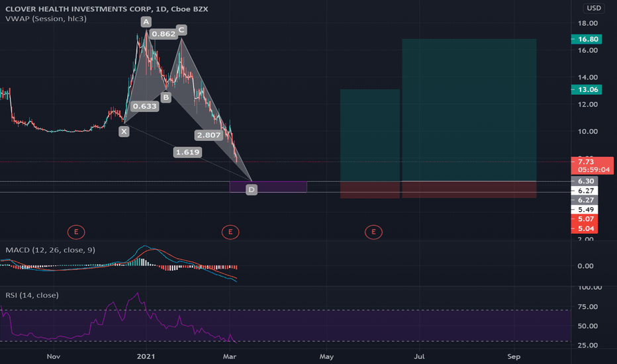Click the first earnings E marker near November
The height and width of the screenshot is (364, 617).
pos(76,232)
